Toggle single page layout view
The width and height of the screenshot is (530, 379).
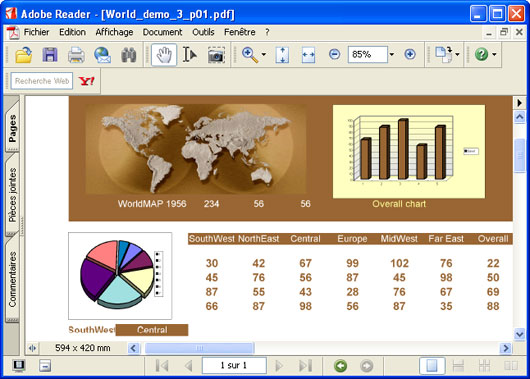(x=432, y=365)
